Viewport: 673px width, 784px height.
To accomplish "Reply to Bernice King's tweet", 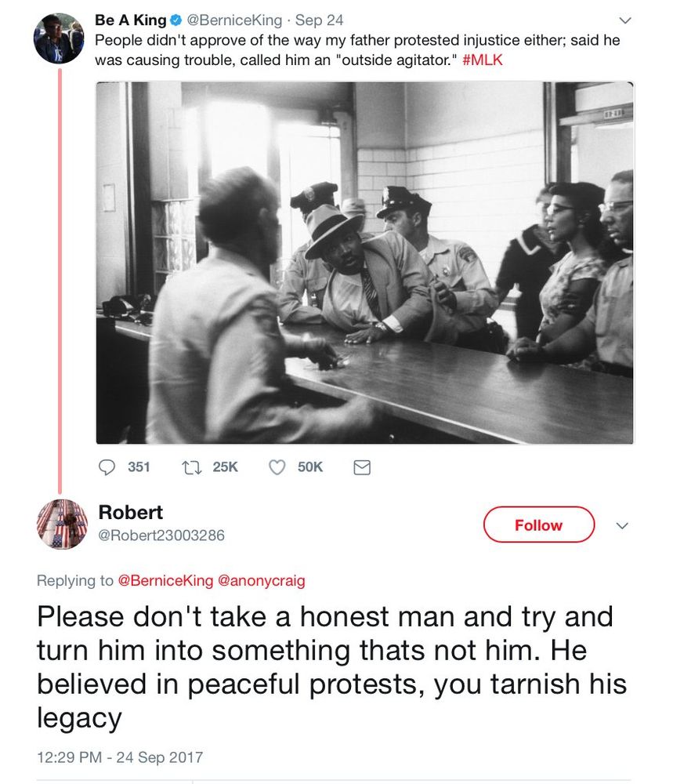I will click(x=109, y=466).
